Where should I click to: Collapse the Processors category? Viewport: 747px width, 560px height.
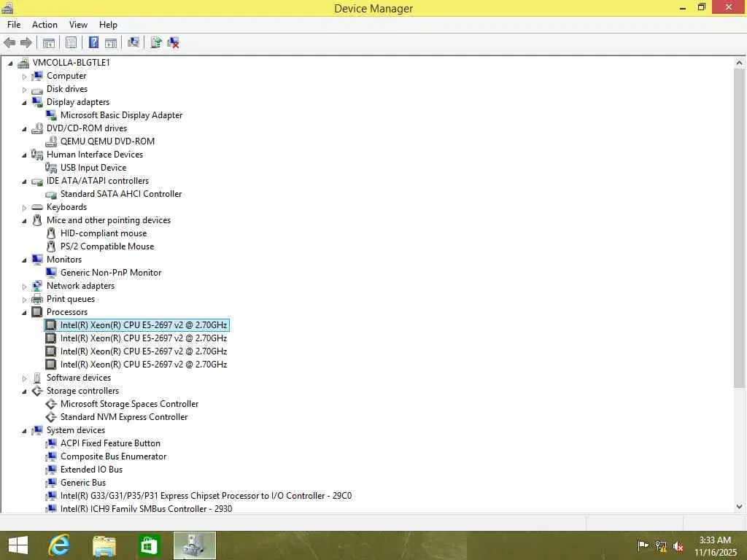pos(24,312)
